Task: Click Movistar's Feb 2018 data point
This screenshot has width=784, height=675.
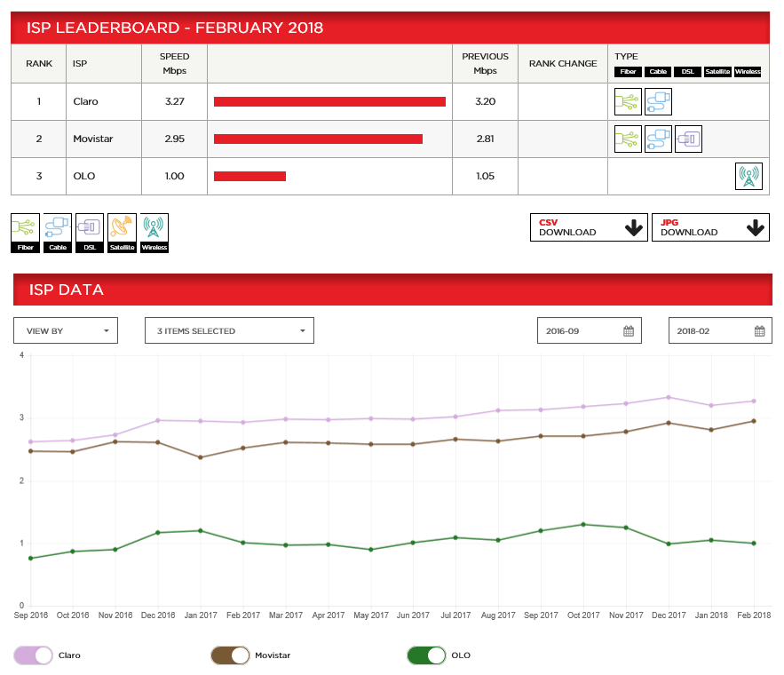Action: (754, 421)
